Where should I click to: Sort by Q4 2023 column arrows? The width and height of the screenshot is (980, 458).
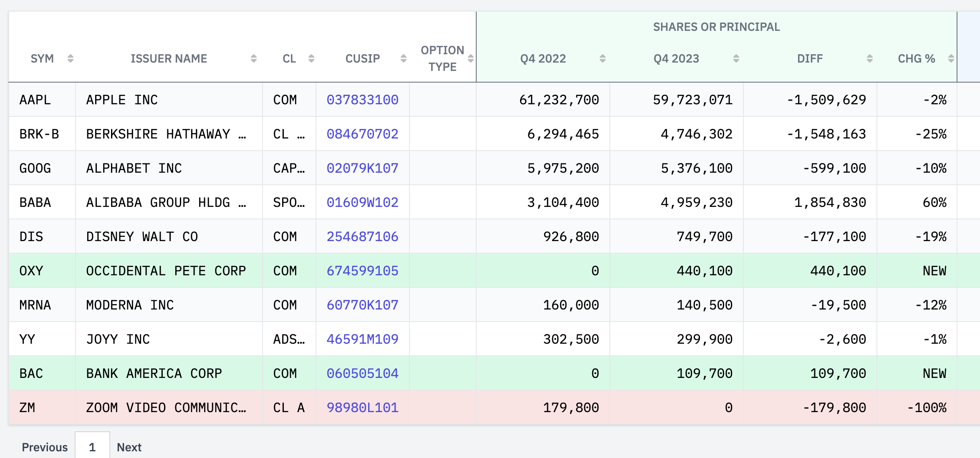[x=736, y=58]
